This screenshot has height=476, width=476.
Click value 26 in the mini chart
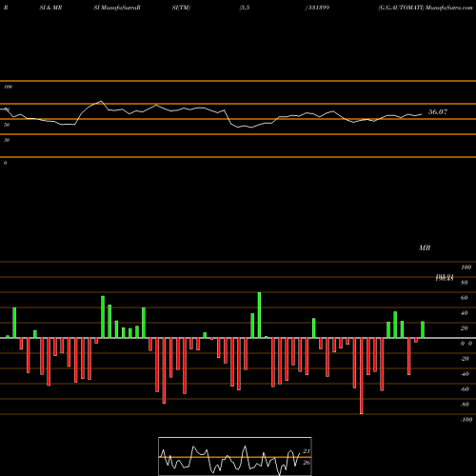[x=307, y=463]
